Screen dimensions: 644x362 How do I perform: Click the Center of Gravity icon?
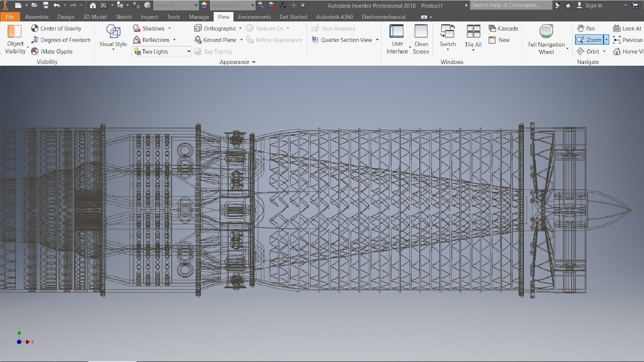point(35,28)
